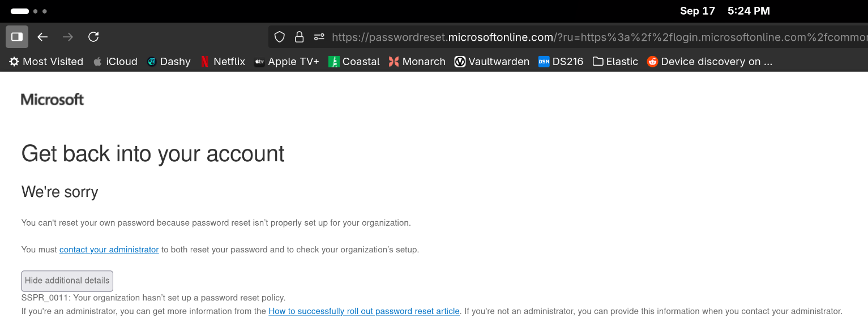Click the forward navigation arrow
Screen dimensions: 868x335
pos(68,37)
